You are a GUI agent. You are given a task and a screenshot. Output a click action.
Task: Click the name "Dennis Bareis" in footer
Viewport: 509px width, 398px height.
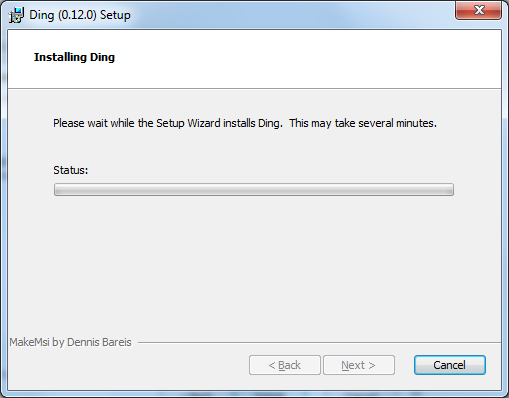point(99,342)
